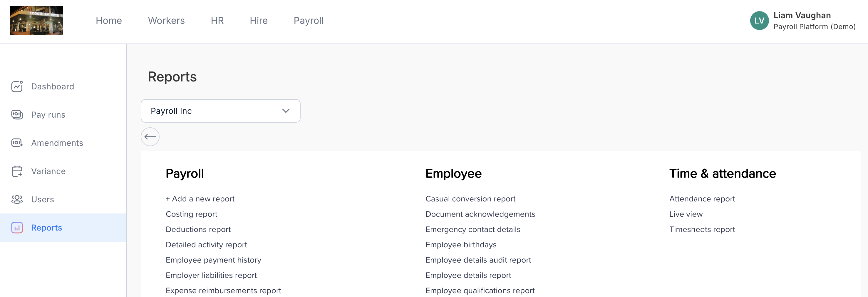Click the LV user avatar
Viewport: 868px width, 297px height.
759,21
